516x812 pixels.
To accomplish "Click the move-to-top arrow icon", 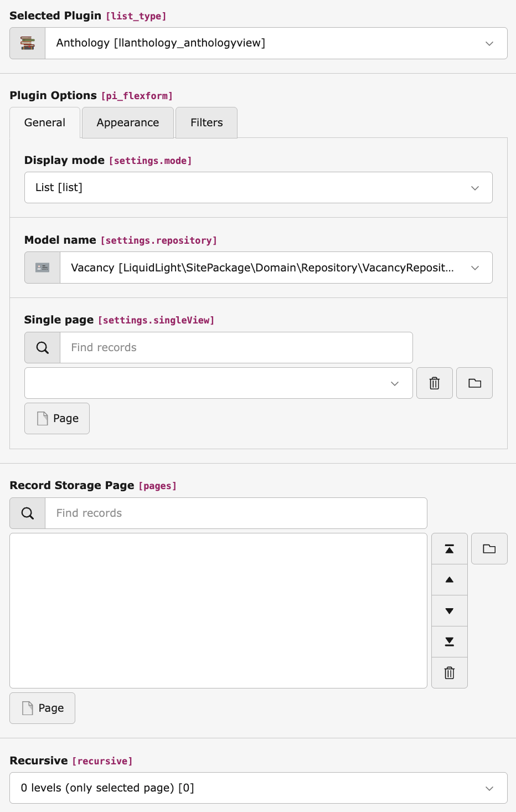I will (x=449, y=548).
